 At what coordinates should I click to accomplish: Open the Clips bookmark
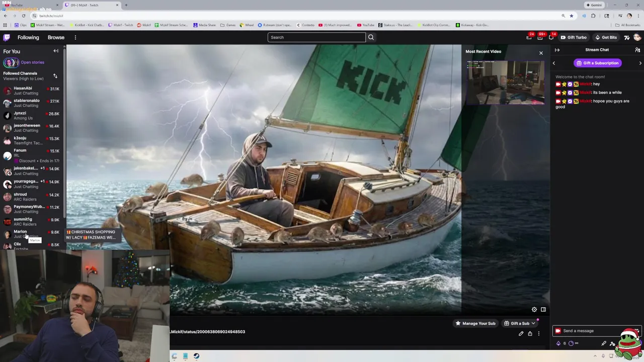21,25
